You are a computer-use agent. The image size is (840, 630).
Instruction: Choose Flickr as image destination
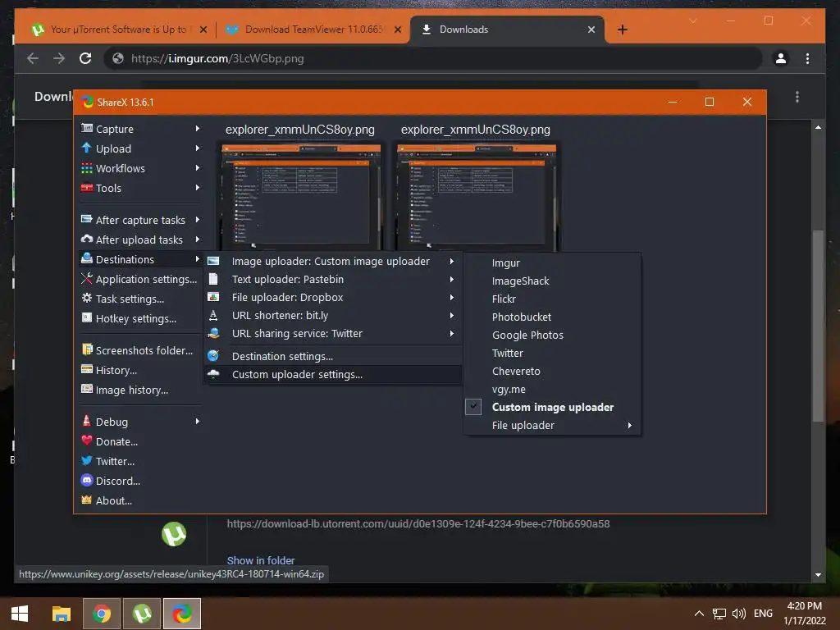pos(552,299)
